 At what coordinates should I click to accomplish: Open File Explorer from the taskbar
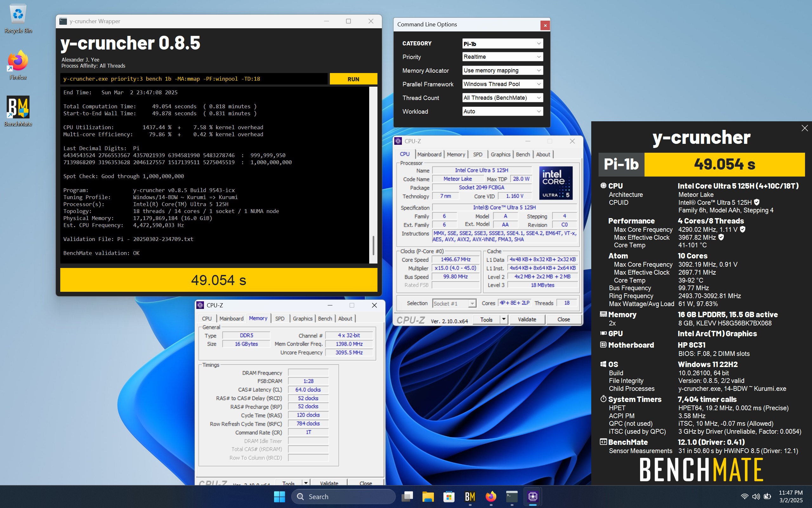click(428, 496)
